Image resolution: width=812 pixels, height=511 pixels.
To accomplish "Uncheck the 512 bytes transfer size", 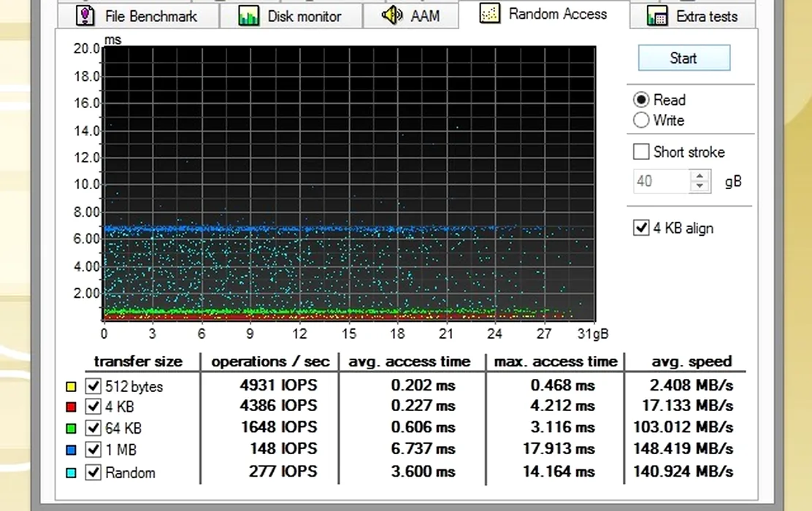I will [93, 386].
